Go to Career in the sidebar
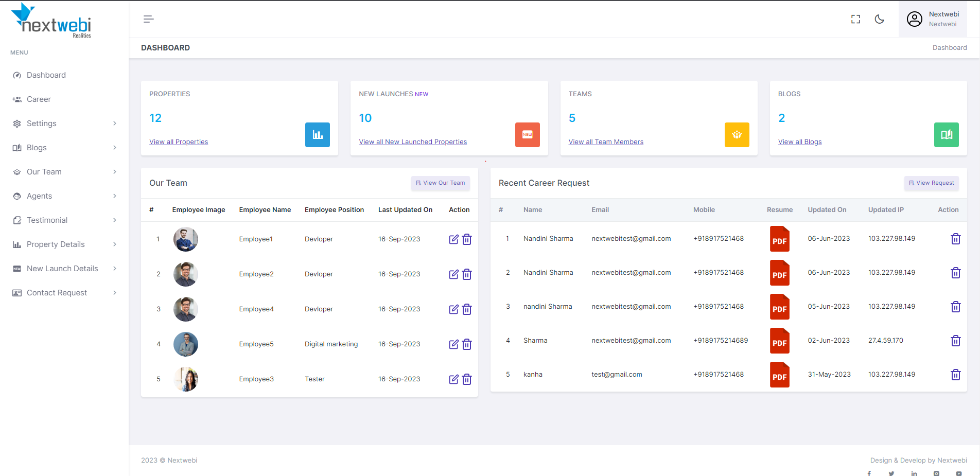The width and height of the screenshot is (980, 476). [39, 99]
